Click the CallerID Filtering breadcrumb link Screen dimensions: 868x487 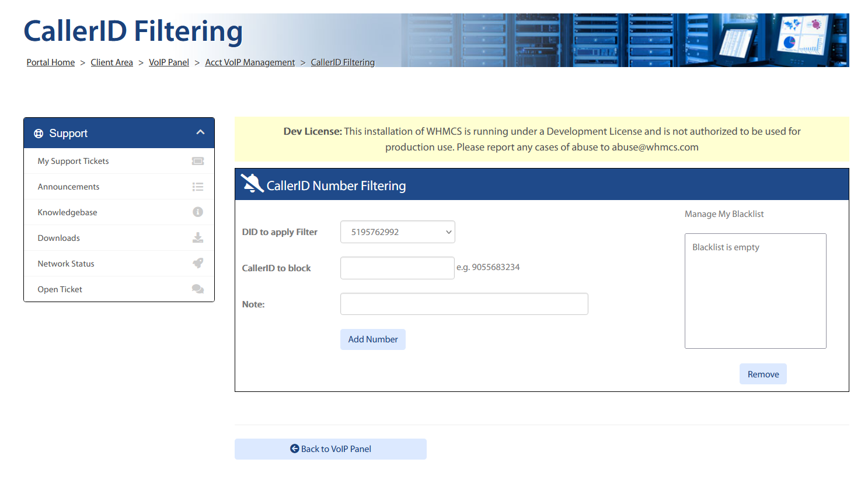pos(343,62)
